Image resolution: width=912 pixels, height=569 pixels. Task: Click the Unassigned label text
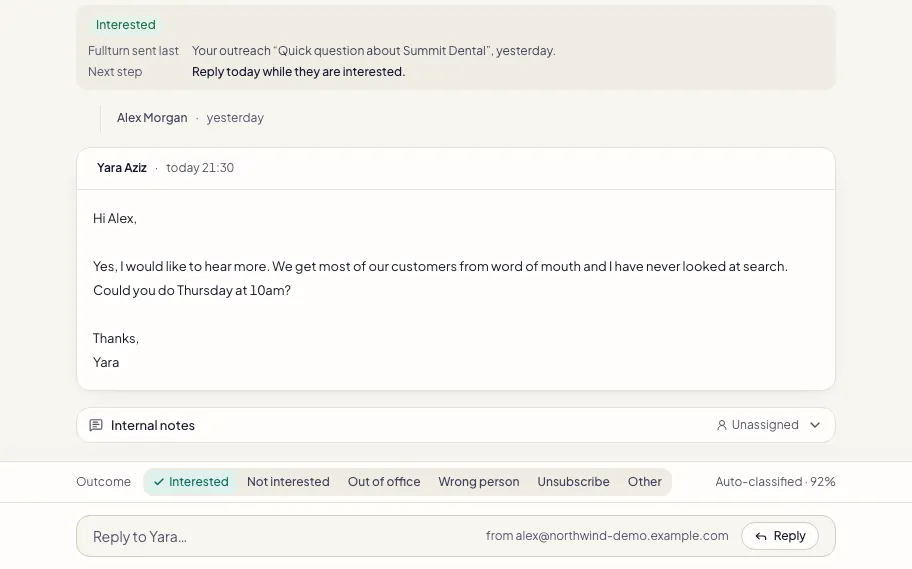[765, 425]
